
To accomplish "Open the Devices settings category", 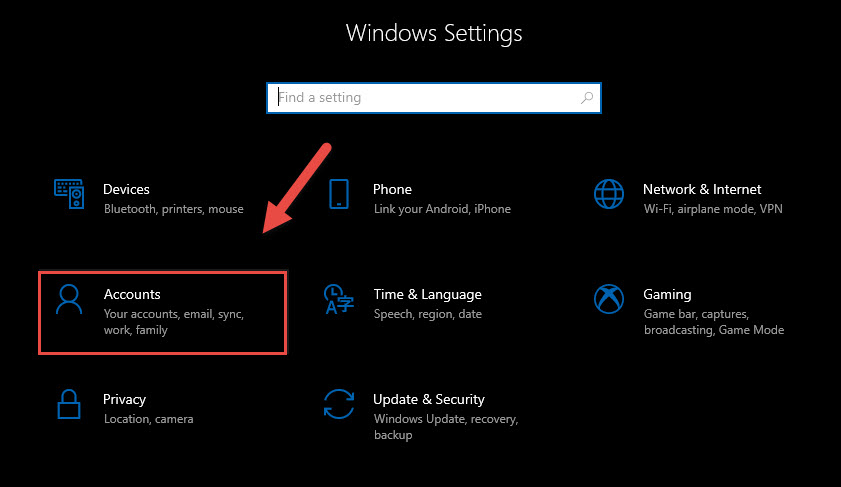I will [126, 189].
